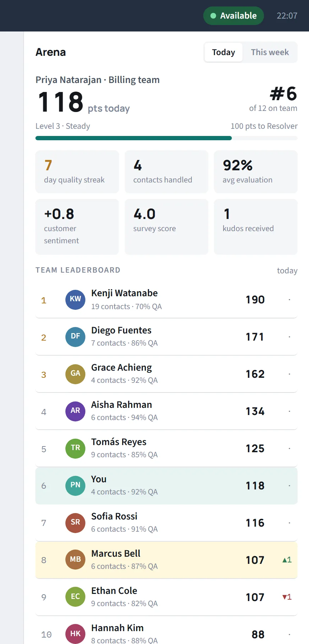Click Kenji Watanabe's score of 190
The width and height of the screenshot is (309, 644).
coord(255,300)
